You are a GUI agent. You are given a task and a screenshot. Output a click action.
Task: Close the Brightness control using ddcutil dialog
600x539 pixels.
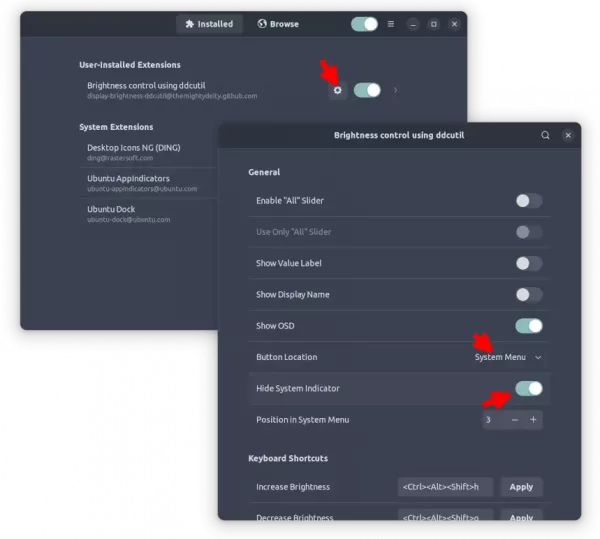pos(568,135)
